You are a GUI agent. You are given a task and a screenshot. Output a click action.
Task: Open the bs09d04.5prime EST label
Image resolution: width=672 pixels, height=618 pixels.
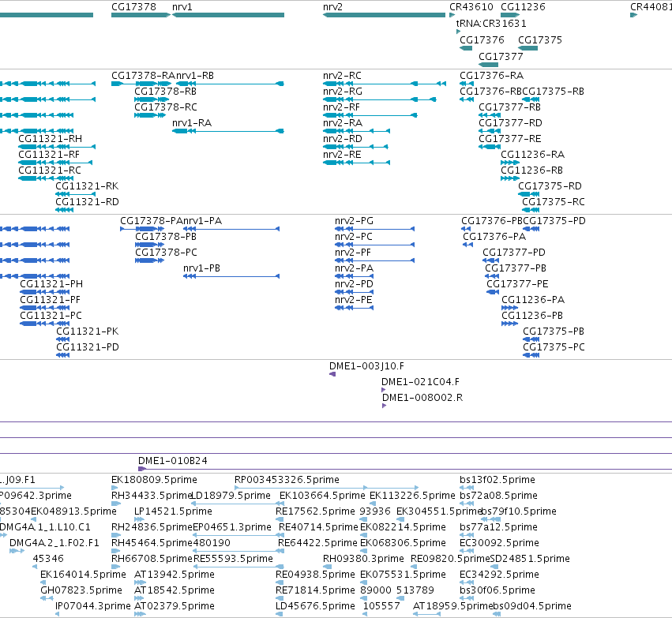pyautogui.click(x=531, y=606)
